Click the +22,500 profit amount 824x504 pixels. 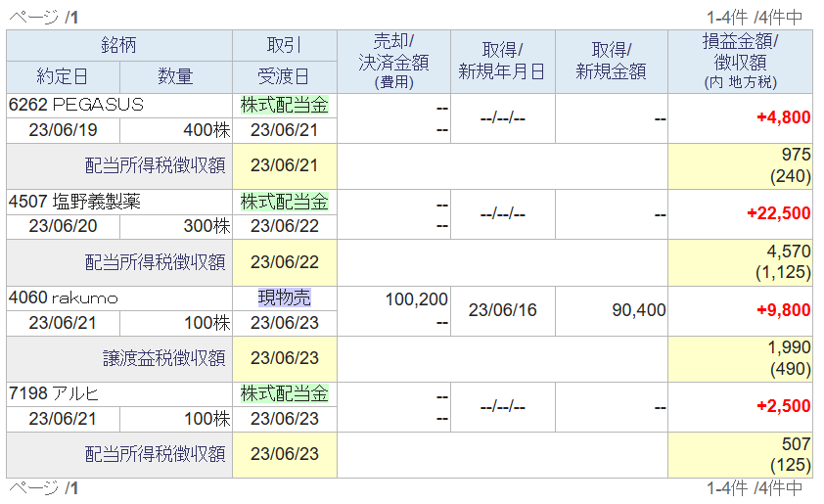click(x=778, y=213)
